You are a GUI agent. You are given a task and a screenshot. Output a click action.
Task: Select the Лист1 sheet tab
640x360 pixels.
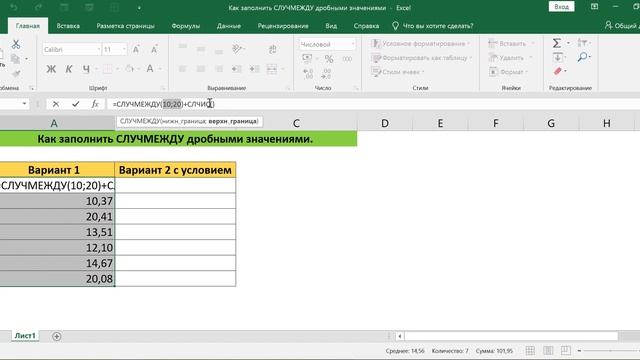click(x=25, y=336)
